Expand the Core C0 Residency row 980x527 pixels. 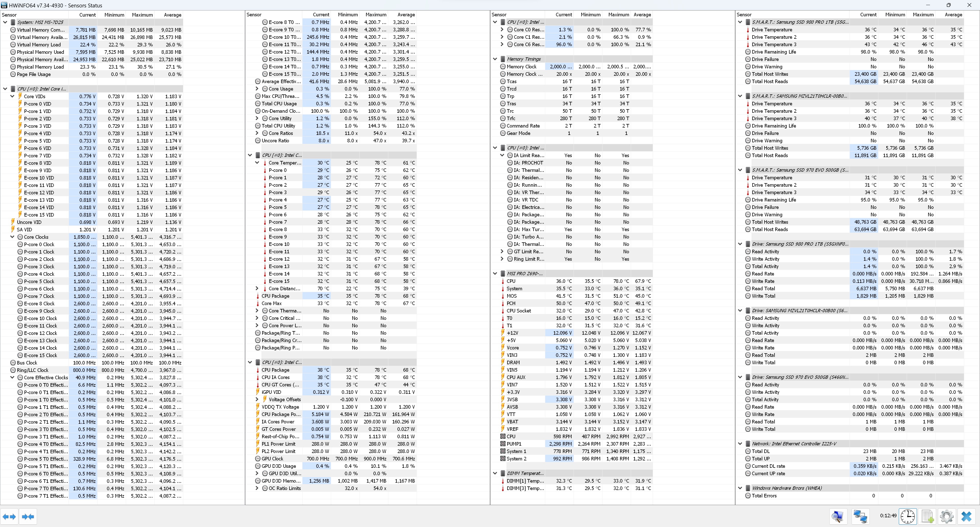point(502,30)
